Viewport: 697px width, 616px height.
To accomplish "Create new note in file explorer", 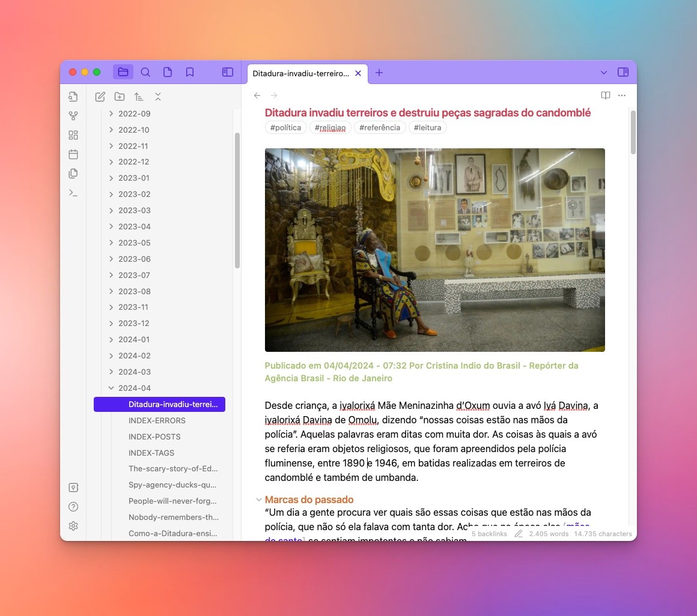I will (x=100, y=97).
